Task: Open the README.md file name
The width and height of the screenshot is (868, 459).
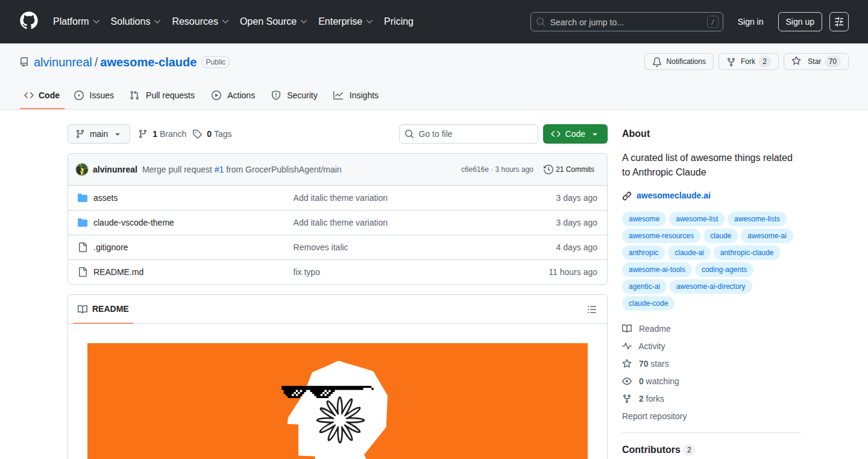Action: (119, 272)
